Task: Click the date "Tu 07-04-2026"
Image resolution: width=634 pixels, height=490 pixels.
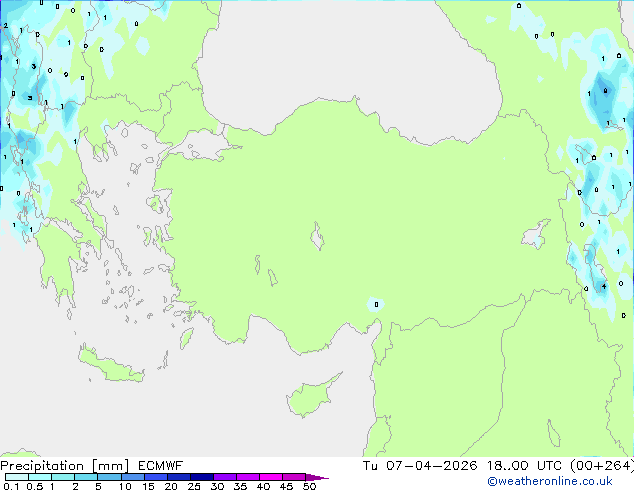Action: click(420, 466)
